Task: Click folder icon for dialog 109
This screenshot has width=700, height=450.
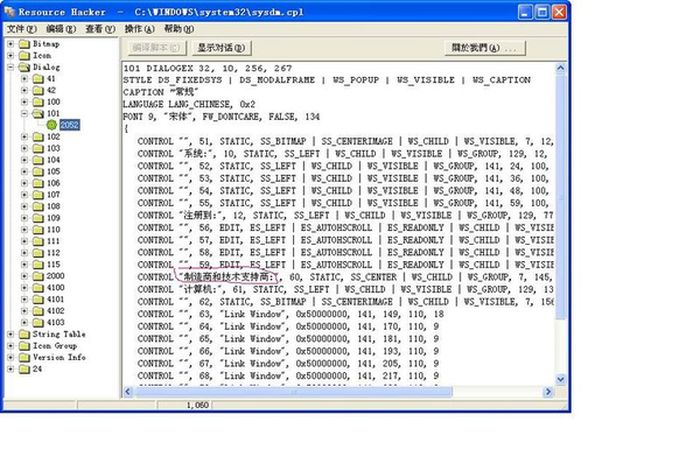Action: click(38, 218)
